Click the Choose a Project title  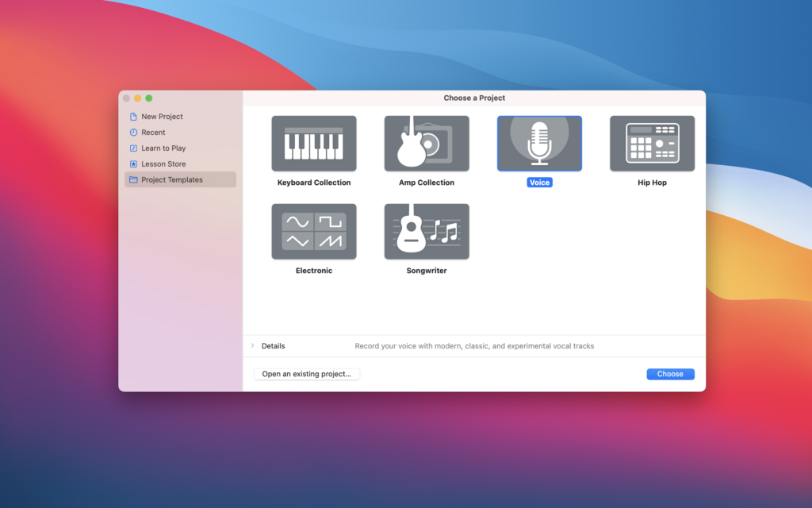pyautogui.click(x=474, y=98)
